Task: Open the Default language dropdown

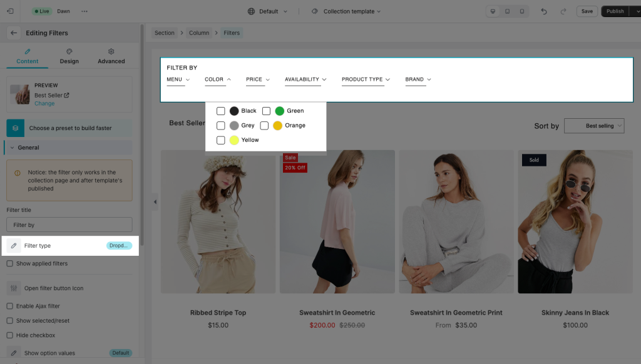Action: tap(268, 11)
